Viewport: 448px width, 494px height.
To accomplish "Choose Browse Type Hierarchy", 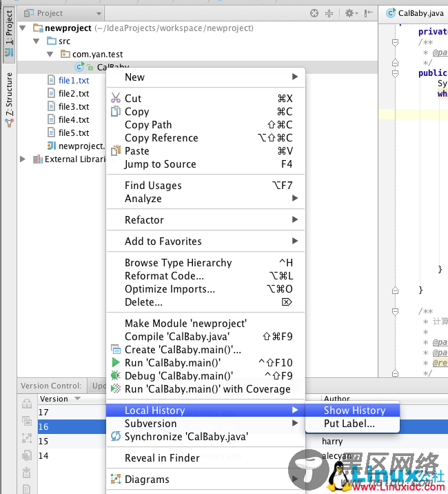I will [205, 262].
